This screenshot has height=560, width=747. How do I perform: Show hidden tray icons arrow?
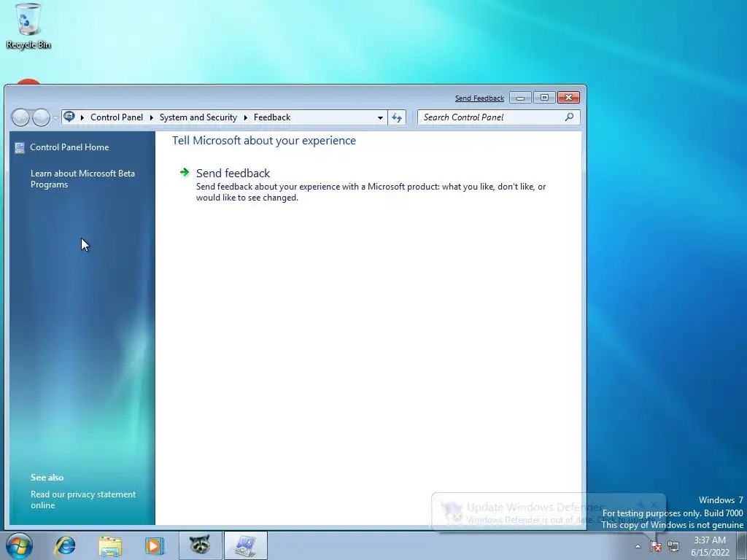coord(638,546)
